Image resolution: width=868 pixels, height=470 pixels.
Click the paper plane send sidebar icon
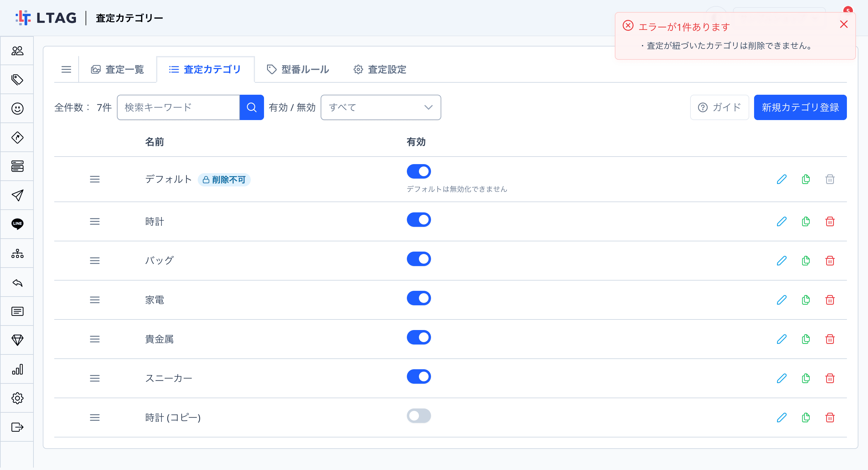[x=17, y=195]
